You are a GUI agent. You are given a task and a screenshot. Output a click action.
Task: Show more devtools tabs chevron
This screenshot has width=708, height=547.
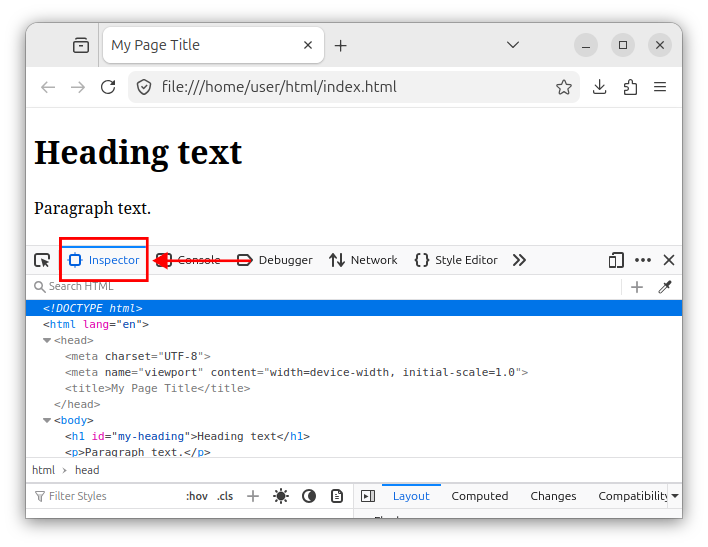pyautogui.click(x=519, y=260)
